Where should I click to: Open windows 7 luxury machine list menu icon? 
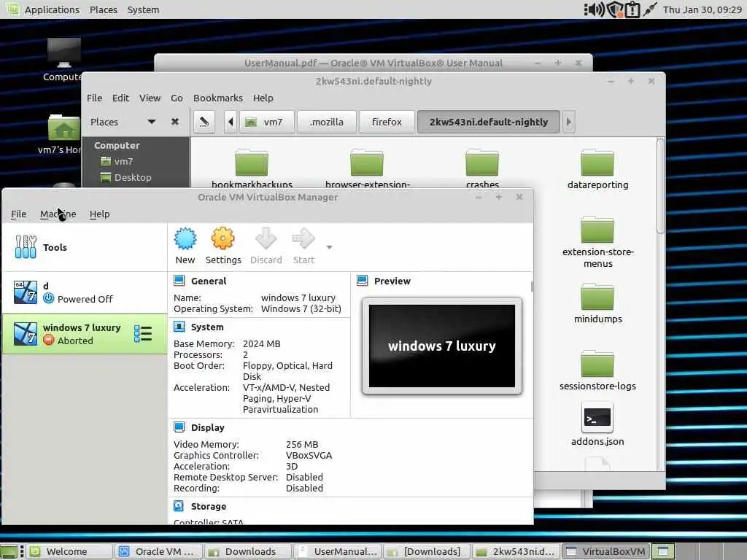pos(142,334)
